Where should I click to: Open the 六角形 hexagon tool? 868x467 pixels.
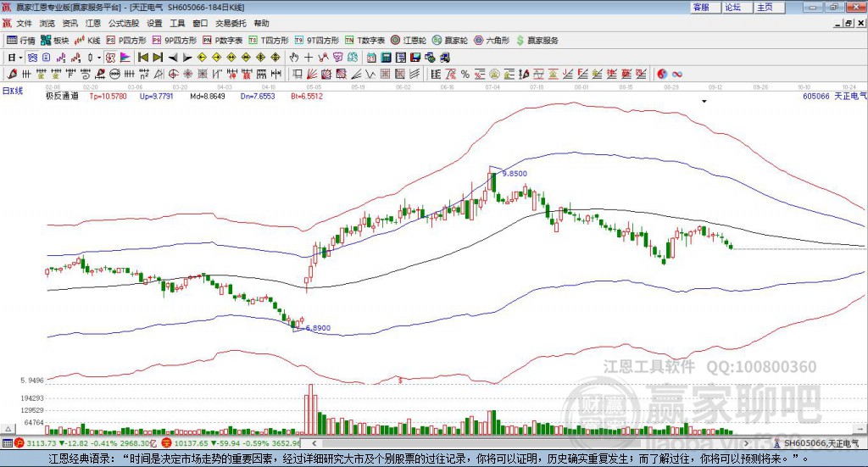[x=492, y=41]
